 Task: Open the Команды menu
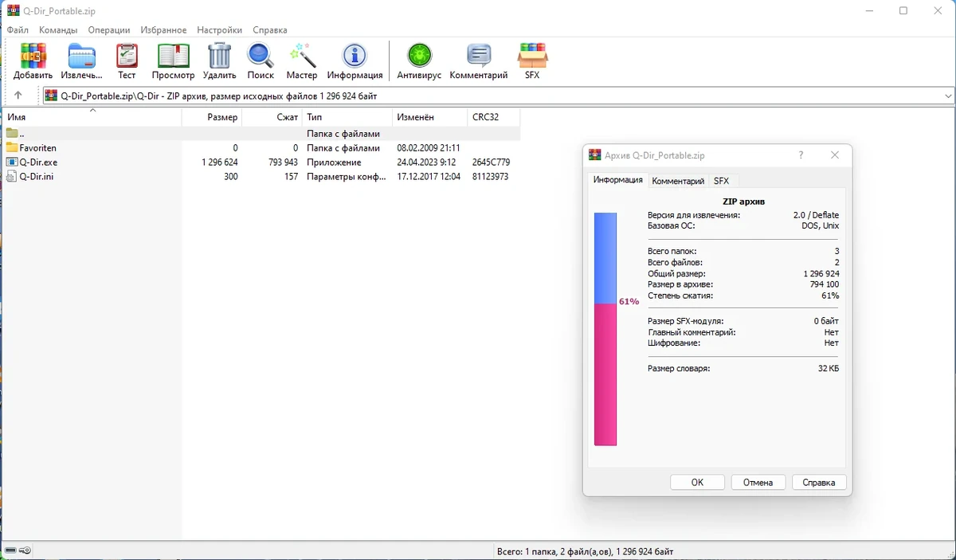tap(58, 30)
